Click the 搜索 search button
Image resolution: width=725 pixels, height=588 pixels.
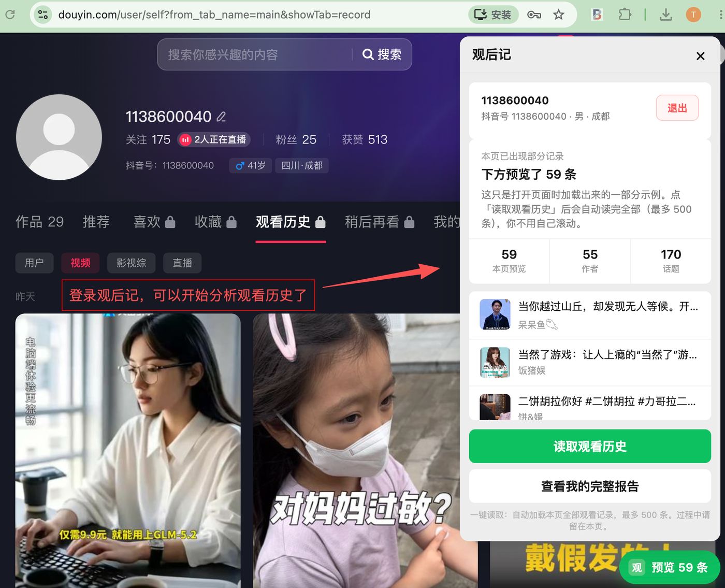(382, 54)
